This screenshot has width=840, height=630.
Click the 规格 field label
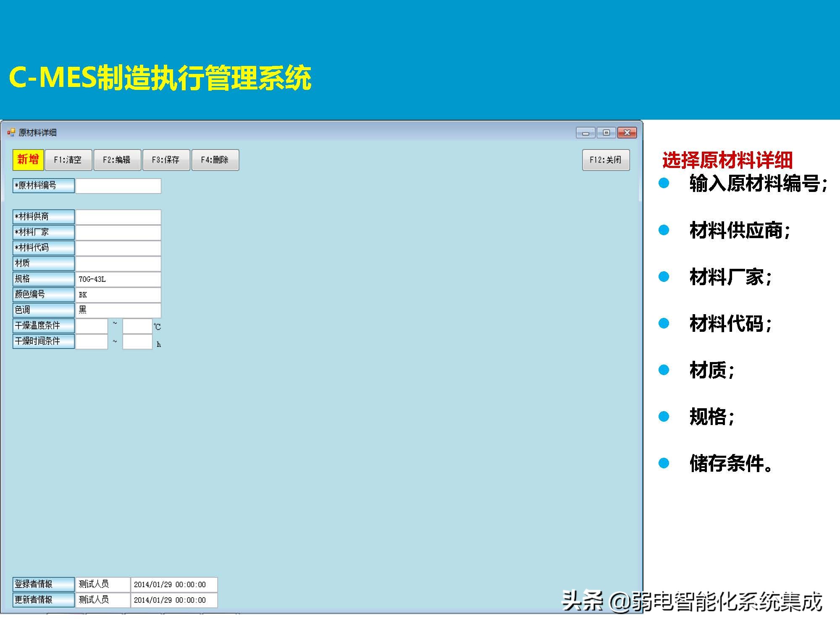click(x=44, y=279)
